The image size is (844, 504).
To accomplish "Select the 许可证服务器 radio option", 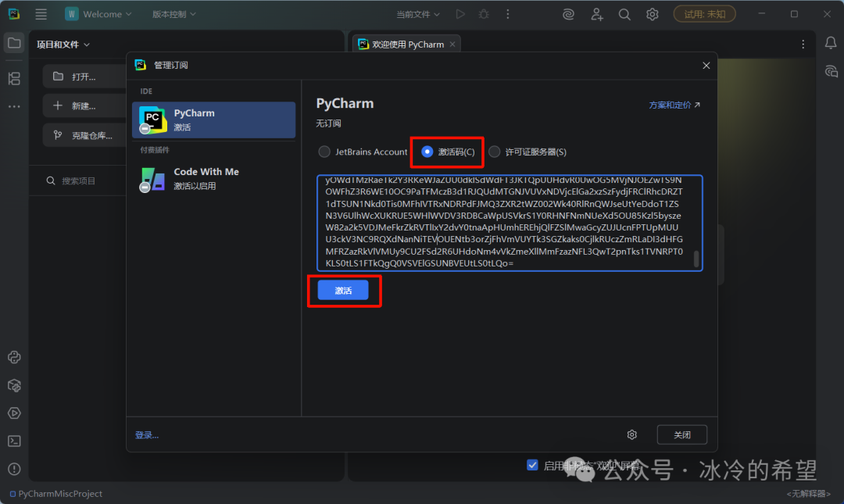I will click(495, 152).
